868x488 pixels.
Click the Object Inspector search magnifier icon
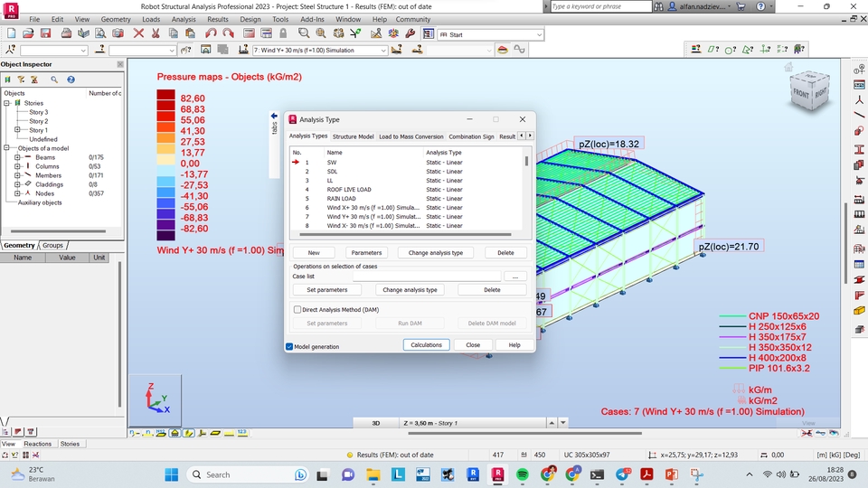coord(54,80)
